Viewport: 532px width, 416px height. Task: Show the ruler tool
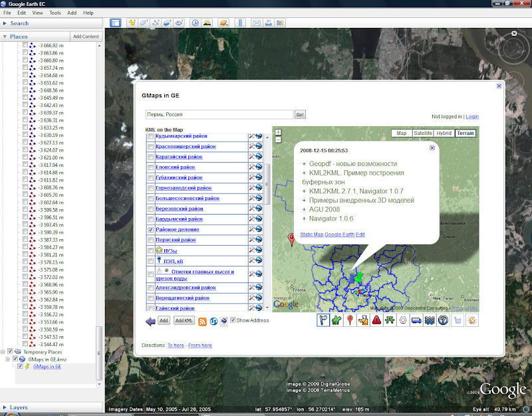pos(240,23)
